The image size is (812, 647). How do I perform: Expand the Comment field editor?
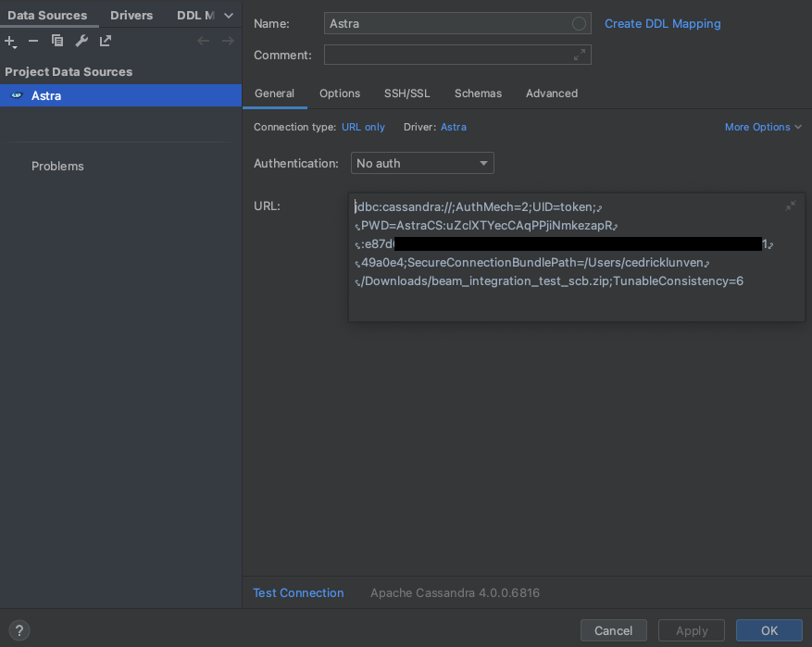click(580, 55)
